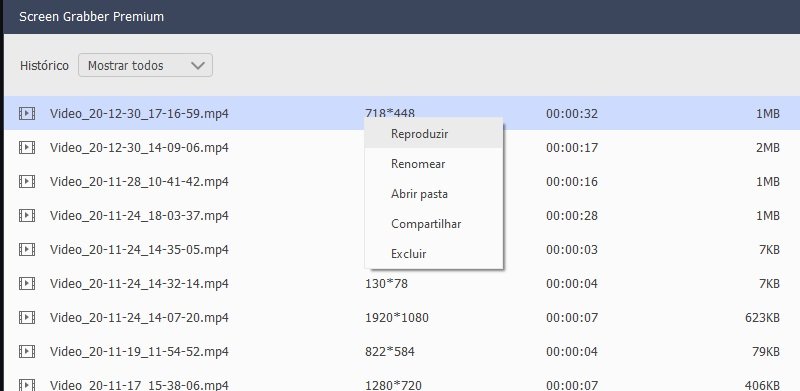
Task: Click the 130*78 resolution value
Action: (386, 283)
